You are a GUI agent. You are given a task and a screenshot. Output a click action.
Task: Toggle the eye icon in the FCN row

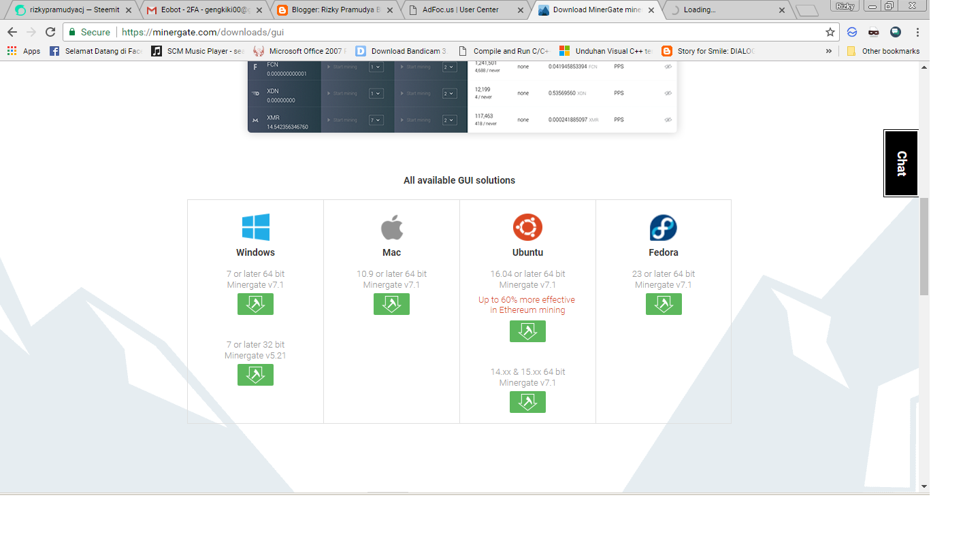point(668,67)
